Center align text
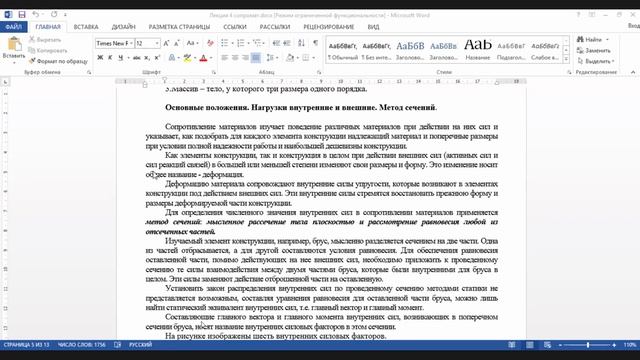 click(235, 58)
